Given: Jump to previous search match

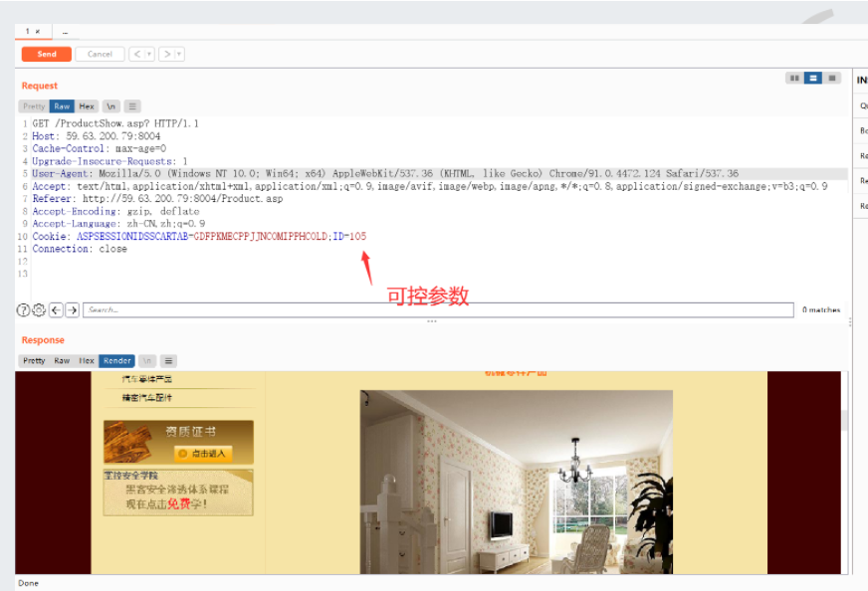Looking at the screenshot, I should point(56,309).
